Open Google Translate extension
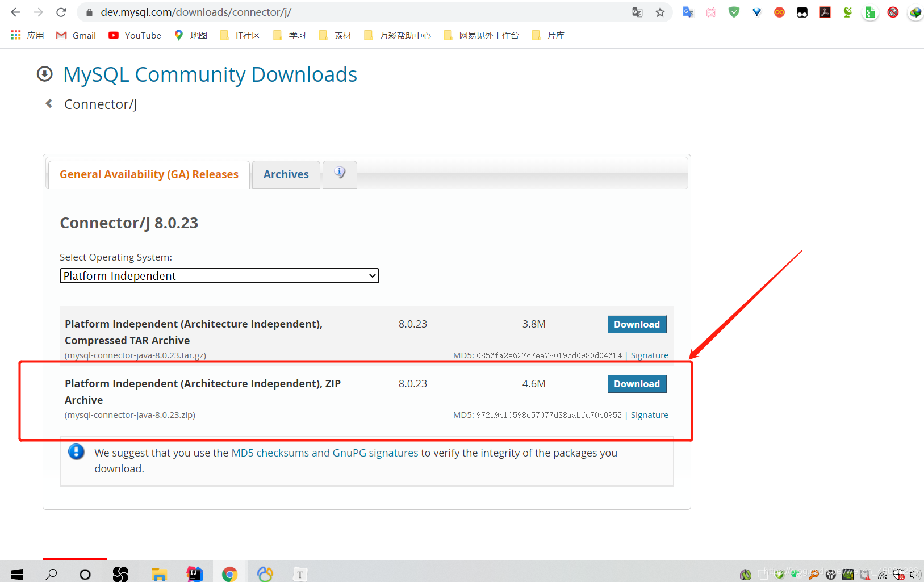The height and width of the screenshot is (582, 924). coord(688,12)
